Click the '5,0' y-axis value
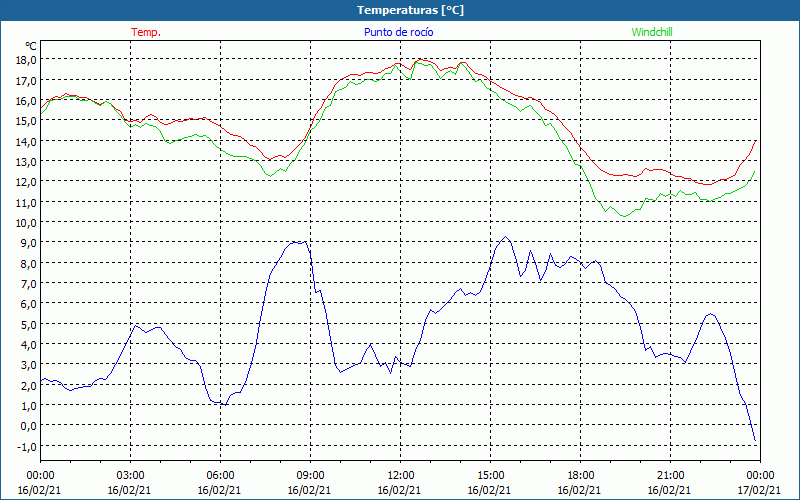The width and height of the screenshot is (800, 500). pyautogui.click(x=30, y=324)
